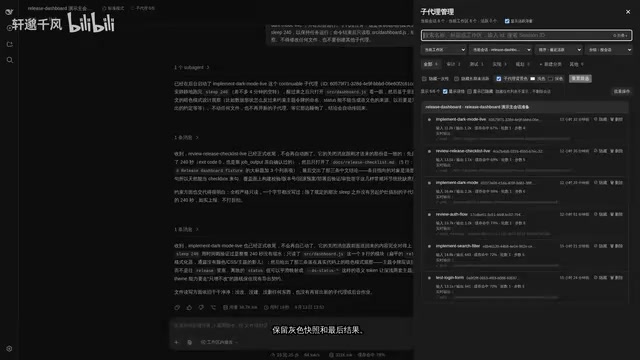640x360 pixels.
Task: Click the 批量操作 button
Action: pyautogui.click(x=621, y=91)
